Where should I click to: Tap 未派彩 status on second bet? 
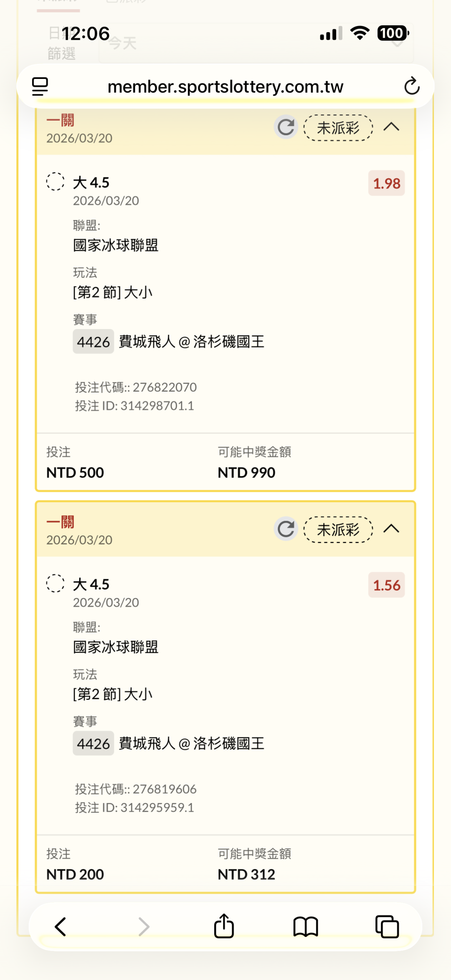pyautogui.click(x=338, y=529)
